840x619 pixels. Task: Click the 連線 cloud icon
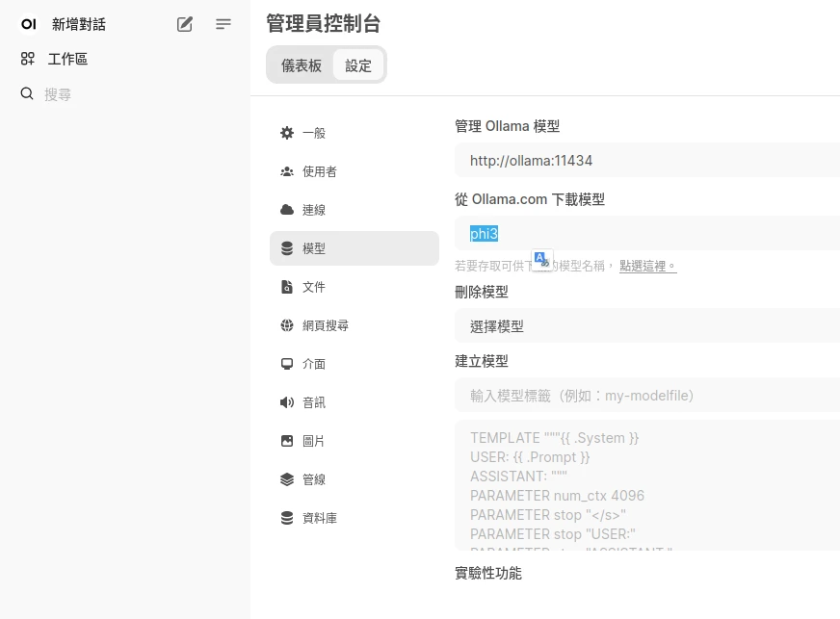[287, 210]
